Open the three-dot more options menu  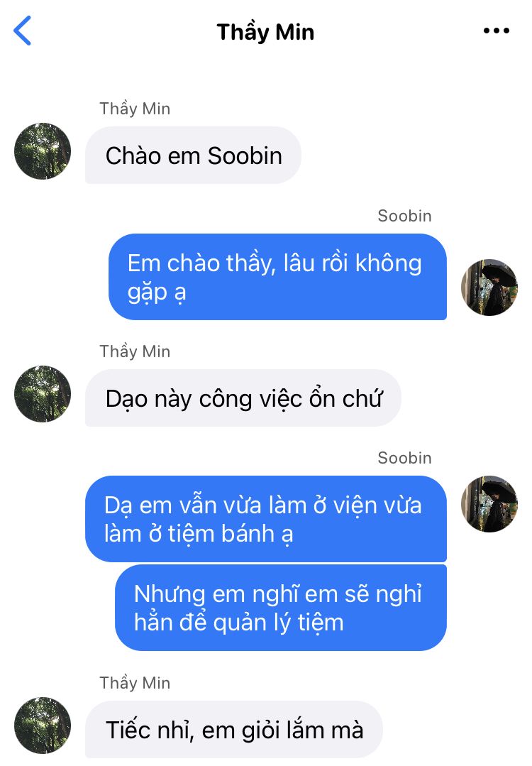click(496, 31)
